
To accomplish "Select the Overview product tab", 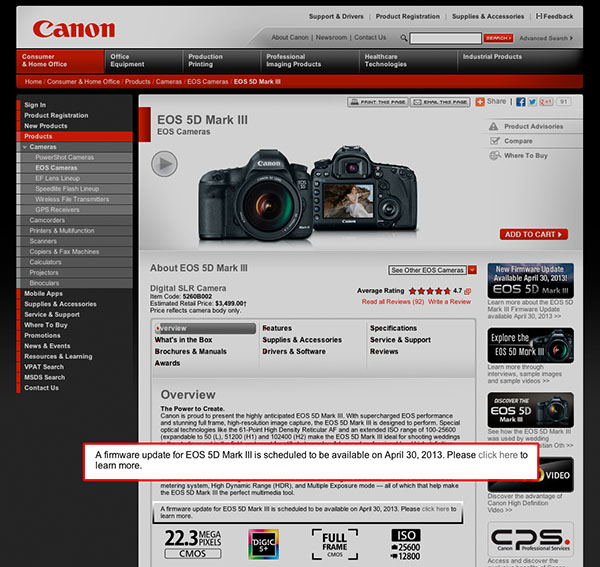I will tap(205, 328).
